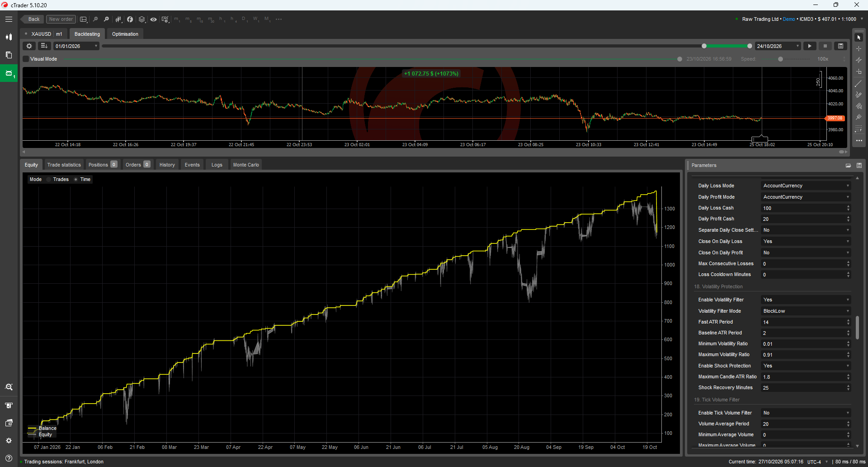Open Daily Profit Mode dropdown
The height and width of the screenshot is (467, 868).
pos(806,197)
